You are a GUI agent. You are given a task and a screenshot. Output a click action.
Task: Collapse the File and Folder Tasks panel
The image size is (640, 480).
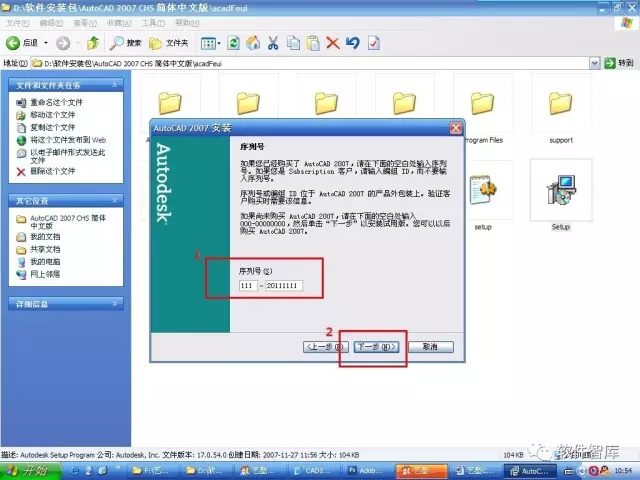pos(115,84)
